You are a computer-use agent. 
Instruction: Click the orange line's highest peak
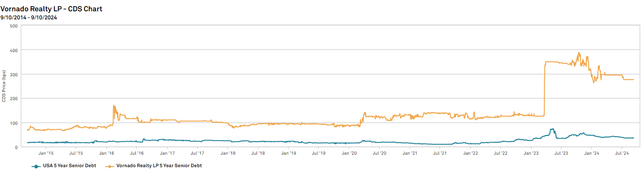pyautogui.click(x=579, y=53)
